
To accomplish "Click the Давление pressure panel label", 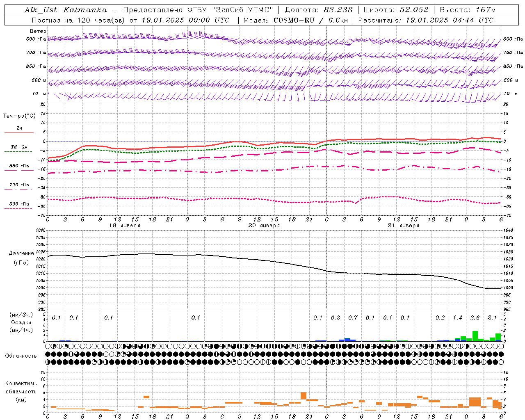I will pyautogui.click(x=21, y=253).
